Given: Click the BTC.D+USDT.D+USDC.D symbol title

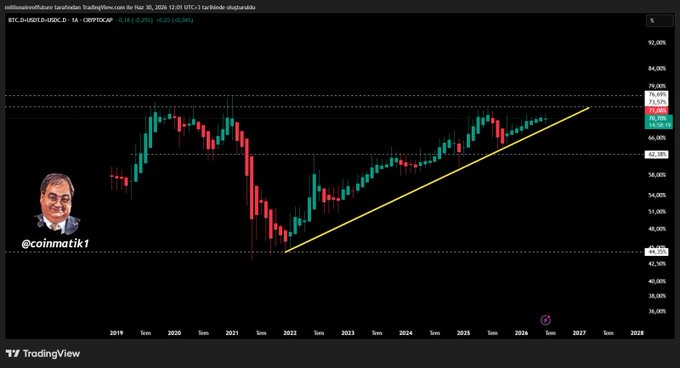Looking at the screenshot, I should pyautogui.click(x=37, y=20).
